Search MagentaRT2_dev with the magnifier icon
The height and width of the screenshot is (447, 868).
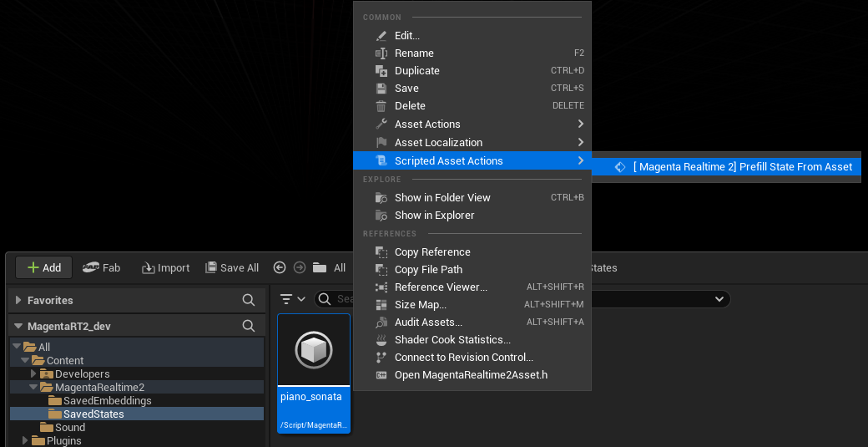click(249, 326)
